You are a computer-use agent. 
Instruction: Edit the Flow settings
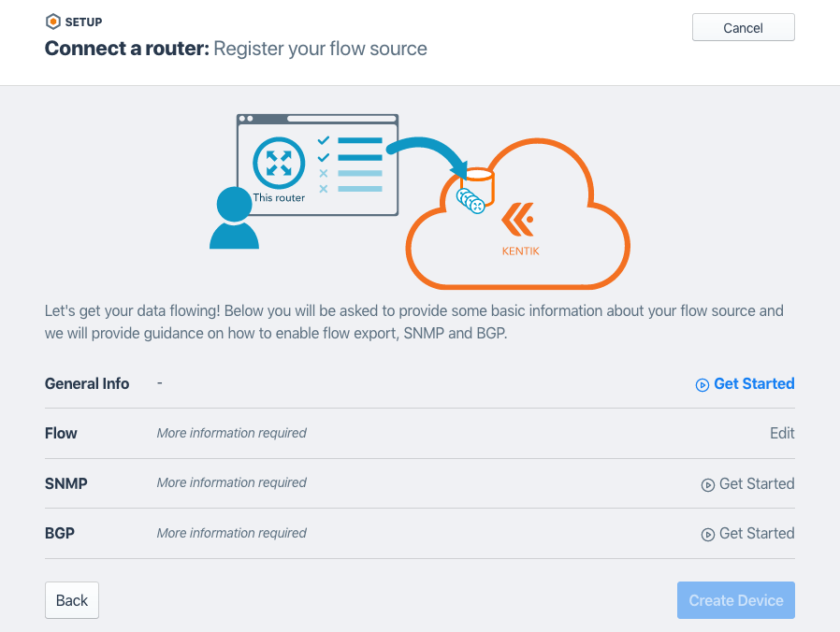[783, 433]
